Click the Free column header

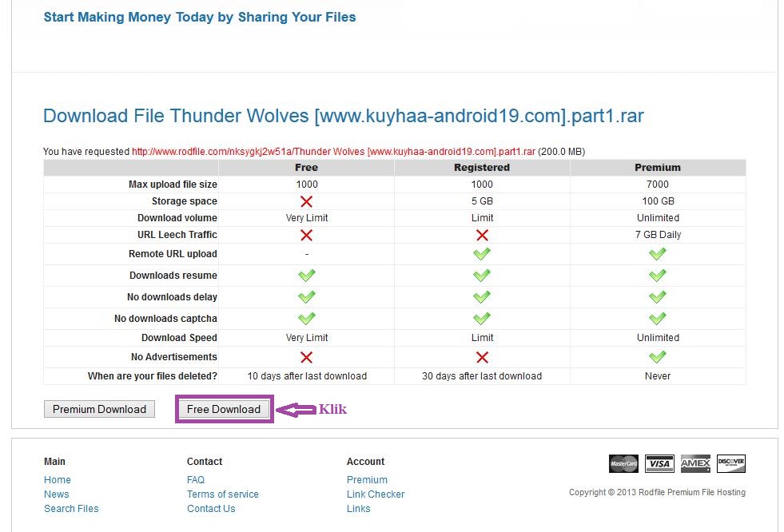click(307, 167)
